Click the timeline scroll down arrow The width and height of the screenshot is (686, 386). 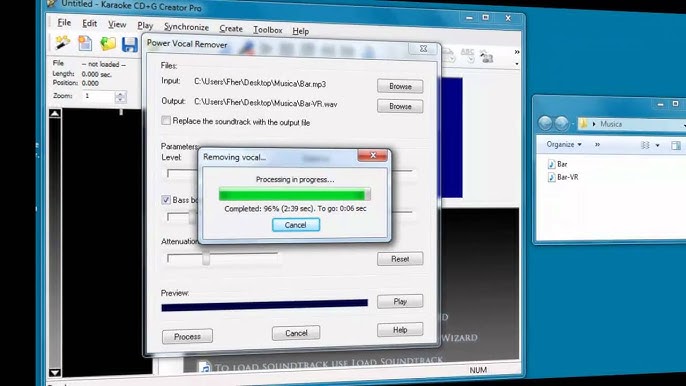55,372
